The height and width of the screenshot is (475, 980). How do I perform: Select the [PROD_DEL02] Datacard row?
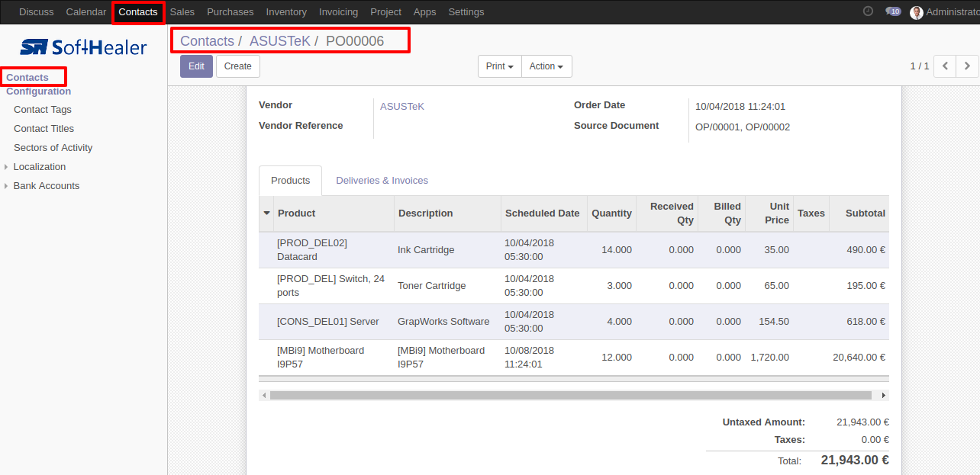[574, 250]
